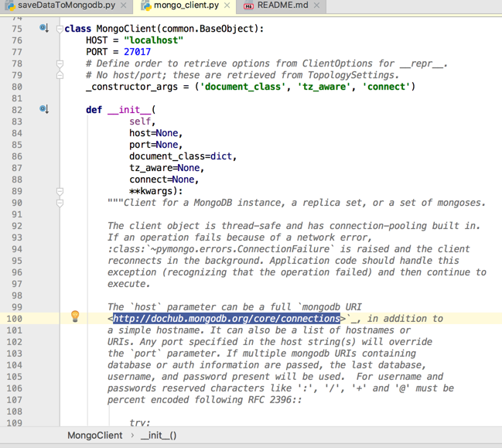
Task: Click Python file icon on mongo_client.py tab
Action: click(x=146, y=5)
